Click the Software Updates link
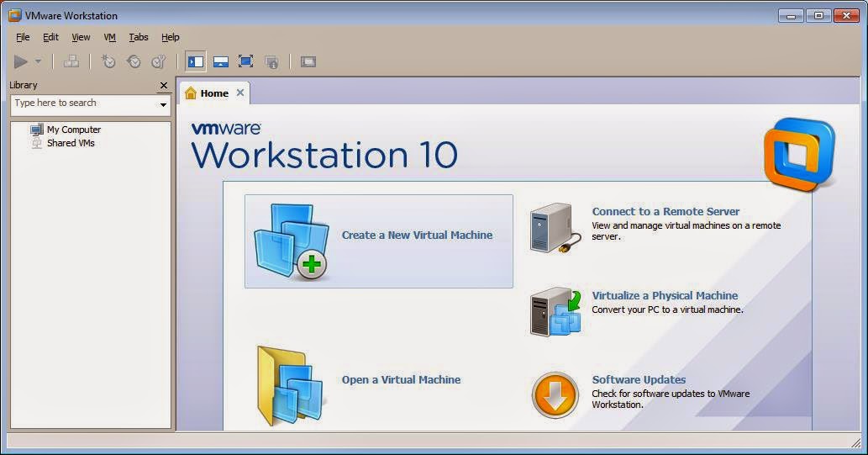The height and width of the screenshot is (455, 868). click(x=639, y=379)
